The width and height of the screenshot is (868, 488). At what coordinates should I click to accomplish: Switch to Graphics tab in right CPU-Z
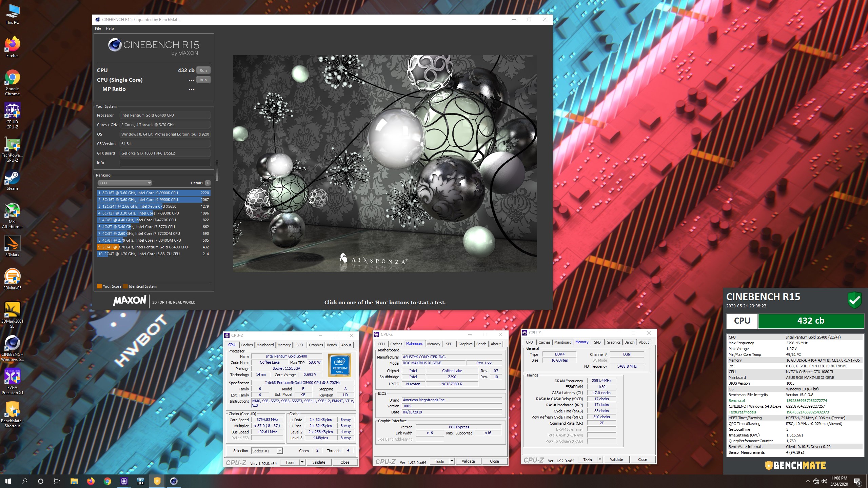tap(613, 342)
